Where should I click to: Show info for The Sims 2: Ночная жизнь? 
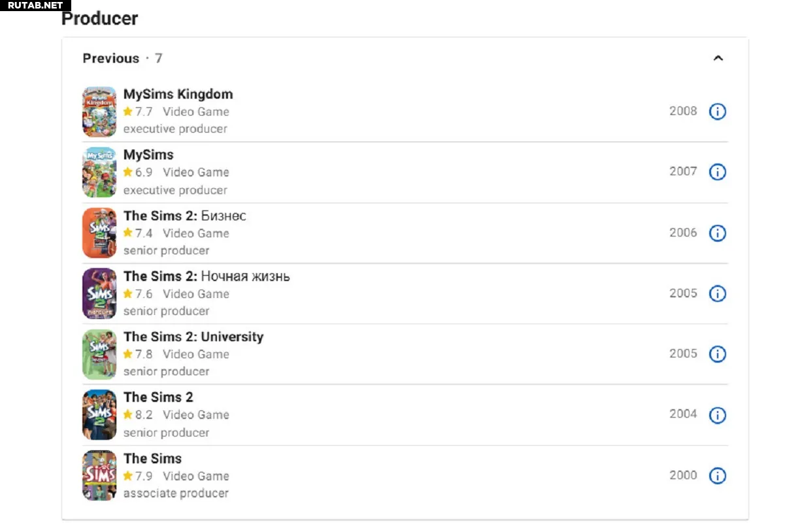(x=718, y=294)
